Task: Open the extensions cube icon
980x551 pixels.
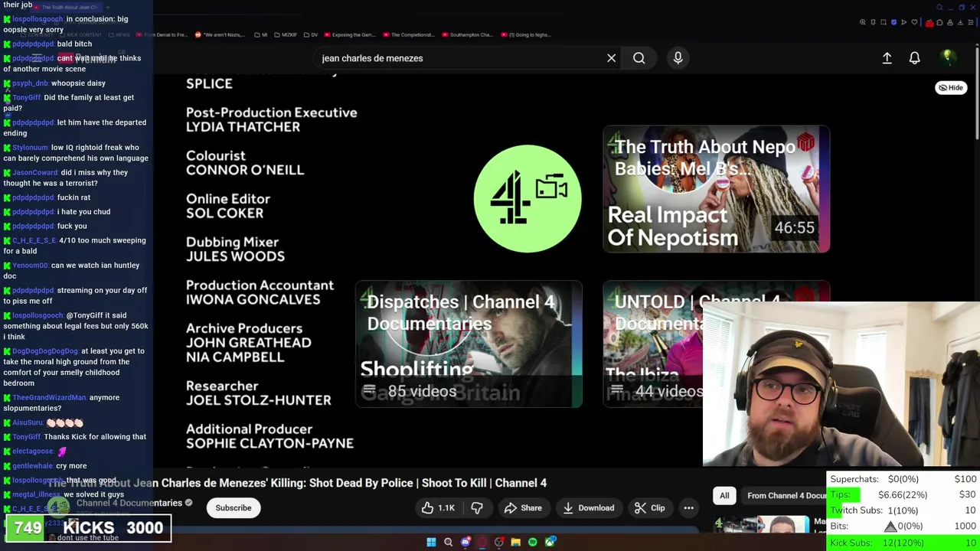Action: click(939, 22)
